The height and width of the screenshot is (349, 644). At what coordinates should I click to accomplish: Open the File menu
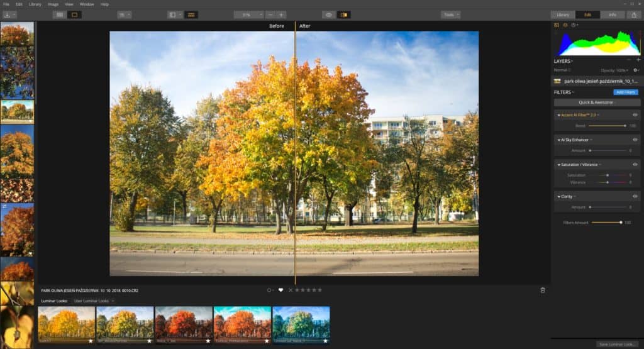click(x=6, y=4)
